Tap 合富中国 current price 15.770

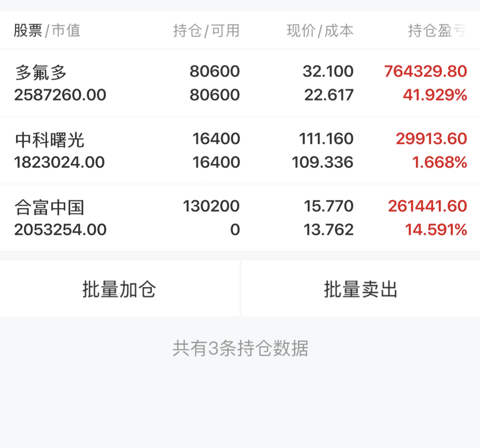point(328,206)
